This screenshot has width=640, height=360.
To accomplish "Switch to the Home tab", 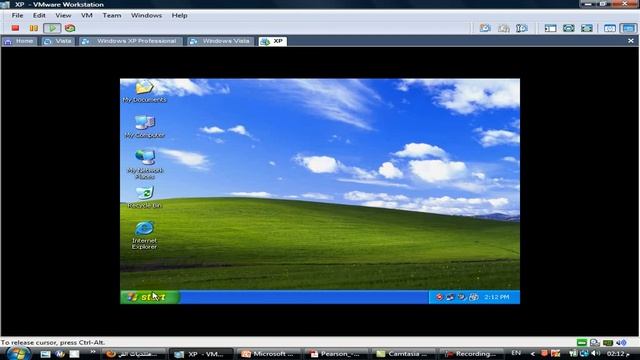I will coord(19,41).
